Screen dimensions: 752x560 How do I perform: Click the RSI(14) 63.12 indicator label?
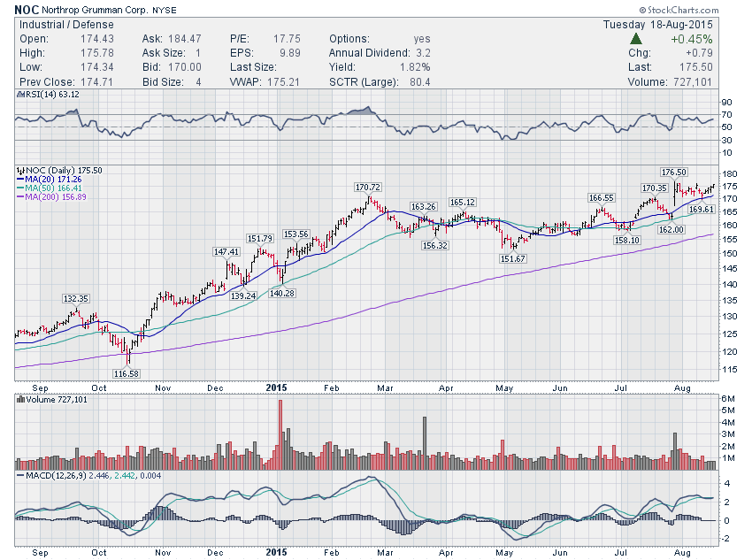[x=52, y=95]
